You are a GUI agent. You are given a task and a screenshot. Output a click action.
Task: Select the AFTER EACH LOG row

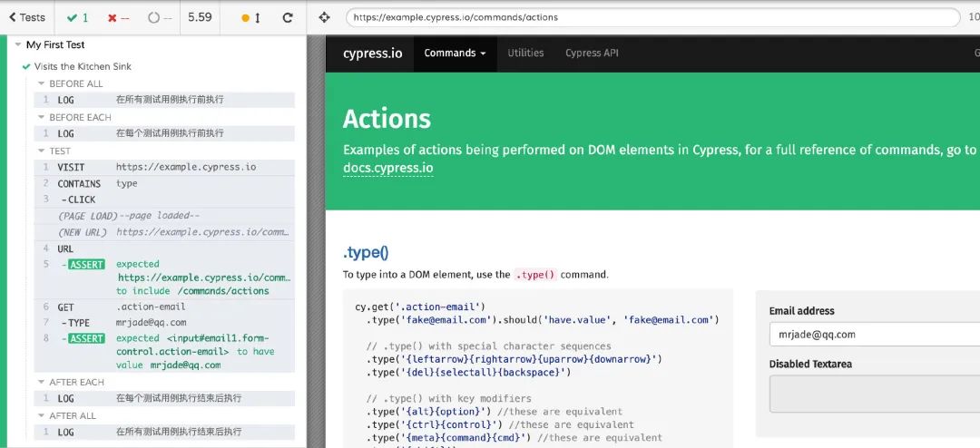(164, 398)
